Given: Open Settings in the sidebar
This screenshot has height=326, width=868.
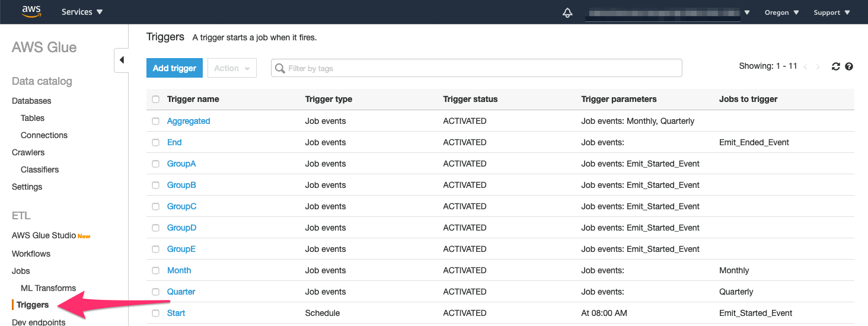Looking at the screenshot, I should (x=27, y=187).
